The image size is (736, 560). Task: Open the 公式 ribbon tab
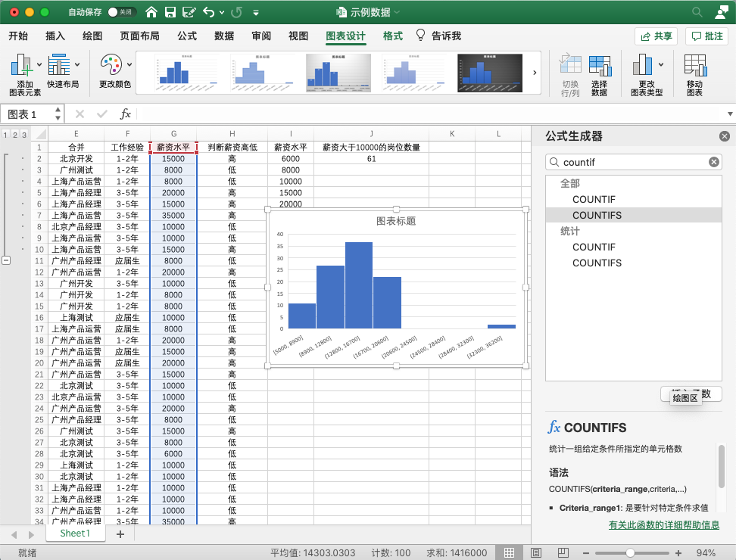[x=187, y=36]
